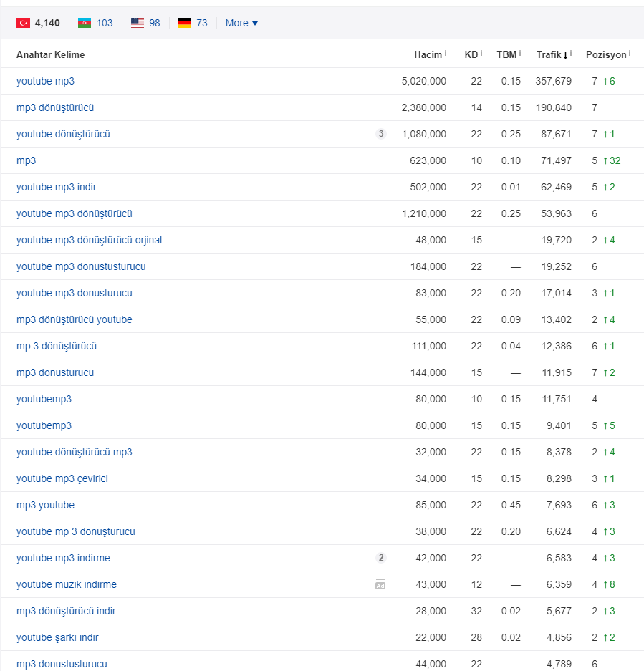Viewport: 644px width, 671px height.
Task: Click the Trafik info icon
Action: [x=571, y=53]
